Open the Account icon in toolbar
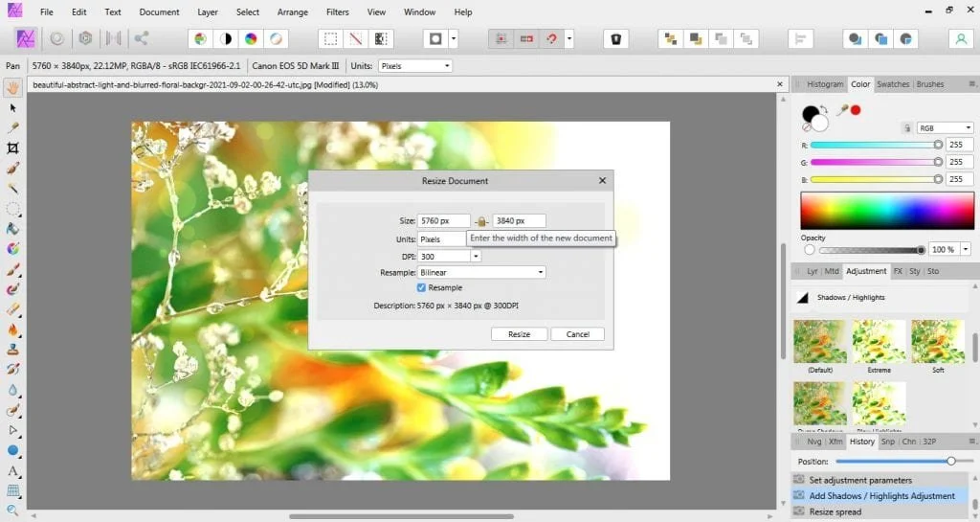This screenshot has width=980, height=522. pyautogui.click(x=961, y=38)
